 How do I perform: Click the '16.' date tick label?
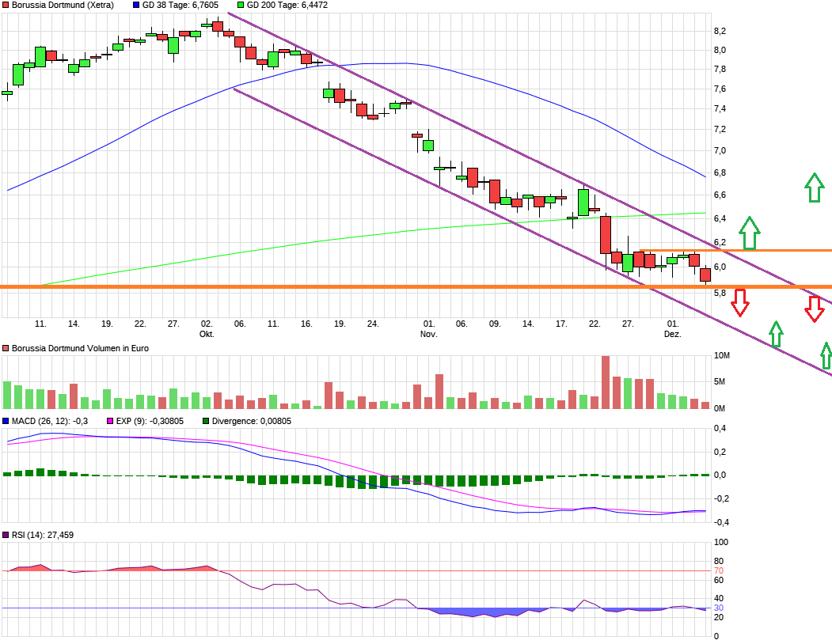click(306, 324)
